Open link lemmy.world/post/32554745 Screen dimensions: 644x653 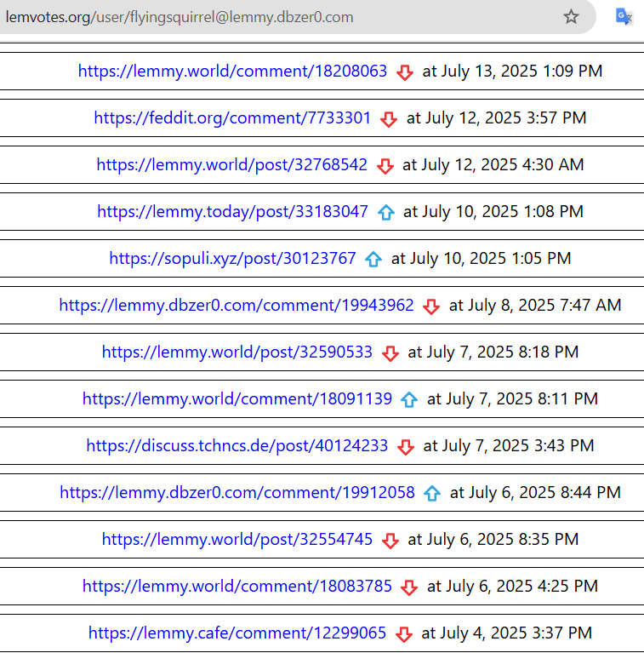(237, 539)
